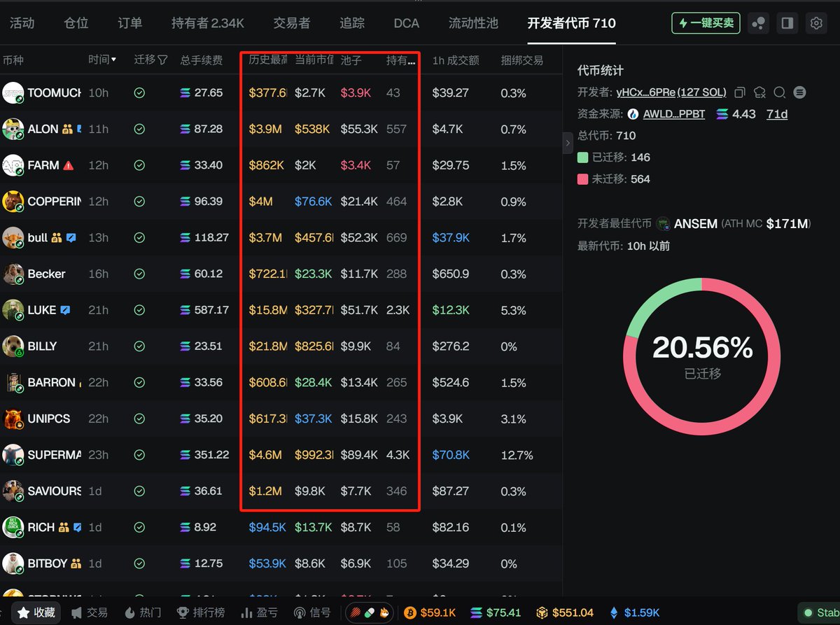Switch to the 流动性池 tab
Viewport: 840px width, 625px height.
point(473,23)
